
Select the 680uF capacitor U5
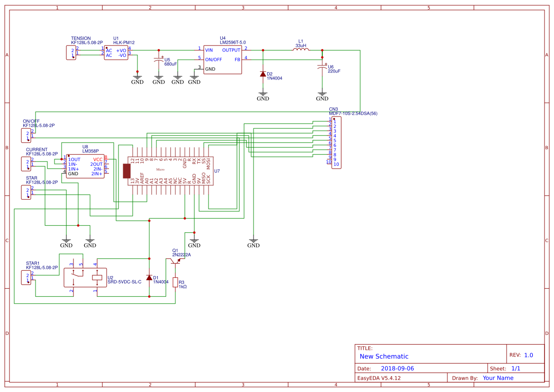tap(159, 61)
